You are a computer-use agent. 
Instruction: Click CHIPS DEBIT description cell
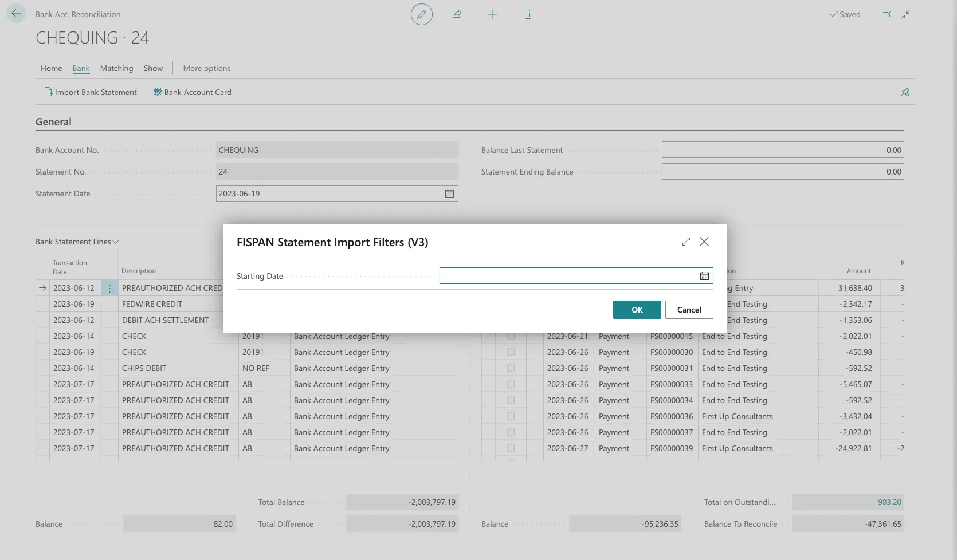[x=178, y=368]
